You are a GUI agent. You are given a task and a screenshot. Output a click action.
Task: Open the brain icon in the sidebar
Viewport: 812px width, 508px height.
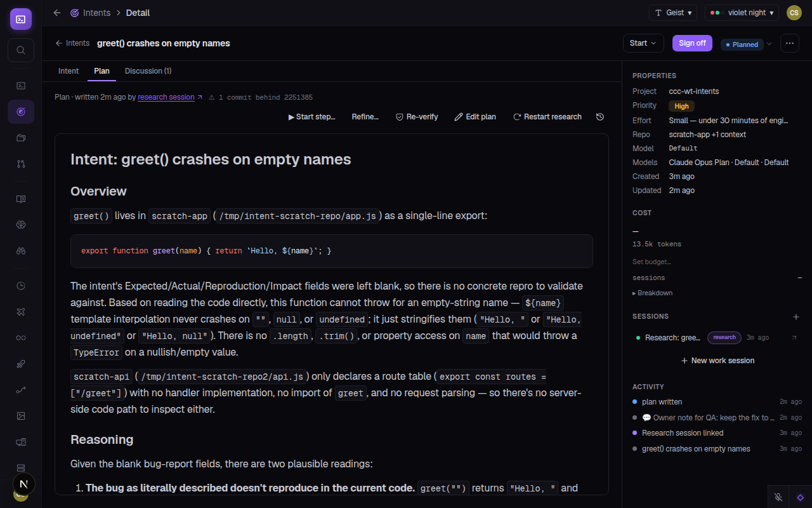coord(21,225)
